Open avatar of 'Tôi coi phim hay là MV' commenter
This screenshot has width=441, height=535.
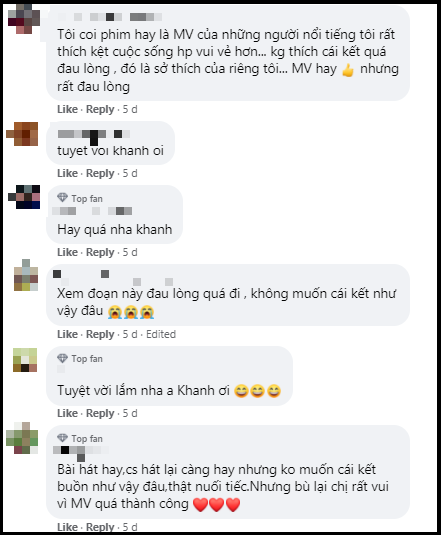pos(24,19)
